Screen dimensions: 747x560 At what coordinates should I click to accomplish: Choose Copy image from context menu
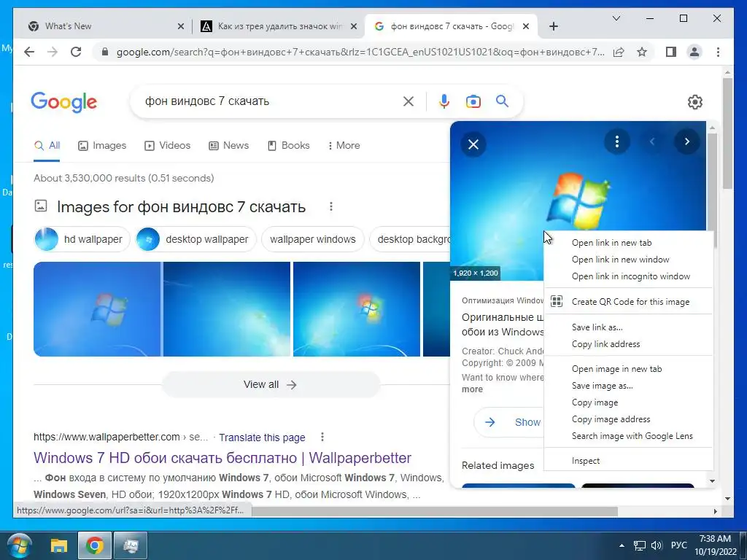tap(628, 402)
